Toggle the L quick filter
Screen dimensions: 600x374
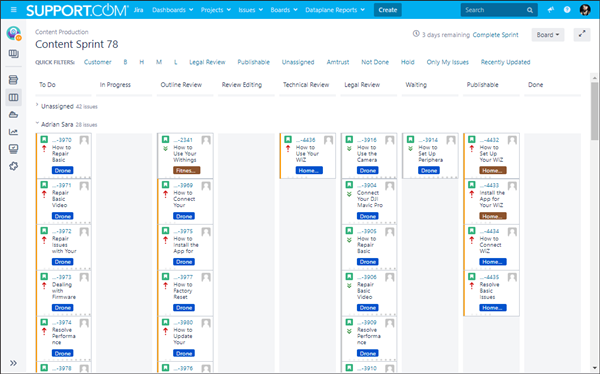pos(176,62)
